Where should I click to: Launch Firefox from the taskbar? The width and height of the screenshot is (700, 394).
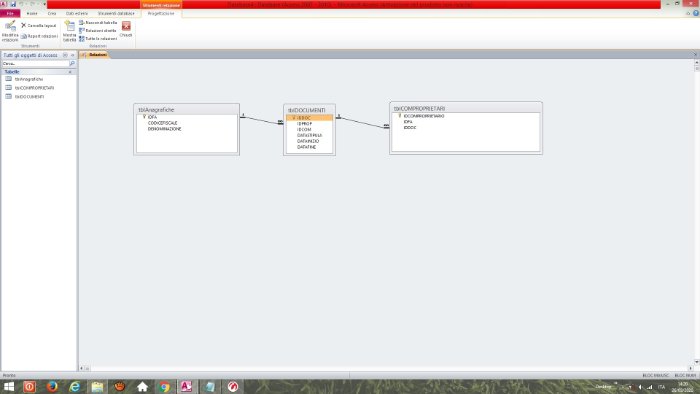pyautogui.click(x=52, y=386)
